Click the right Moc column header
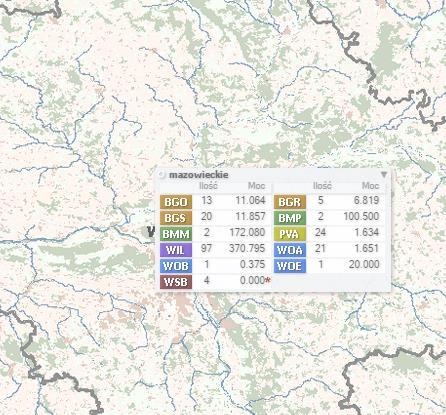 [x=371, y=186]
